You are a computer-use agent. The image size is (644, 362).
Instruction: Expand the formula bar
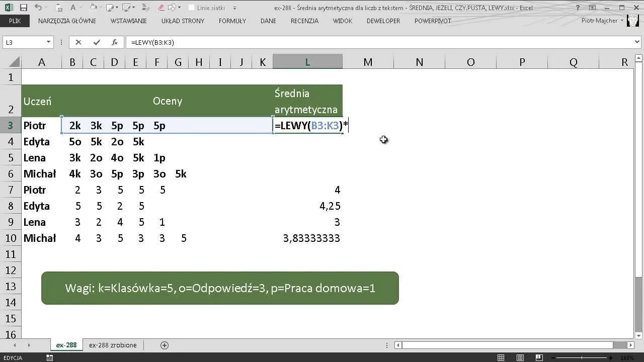pyautogui.click(x=637, y=43)
